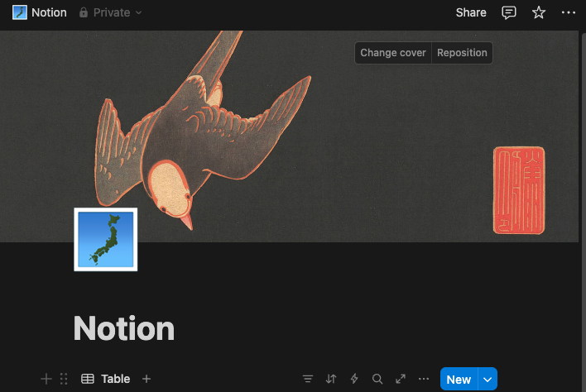
Task: Click the Reposition cover button
Action: point(462,53)
